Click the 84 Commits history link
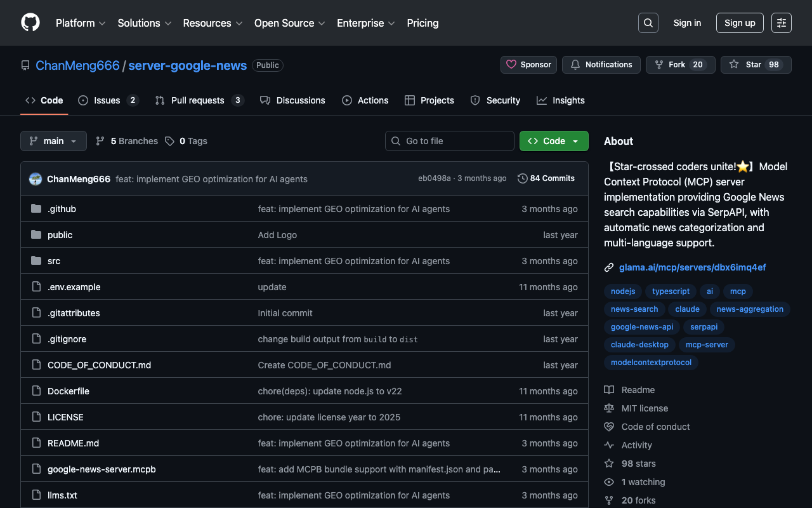The height and width of the screenshot is (508, 812). pos(546,178)
